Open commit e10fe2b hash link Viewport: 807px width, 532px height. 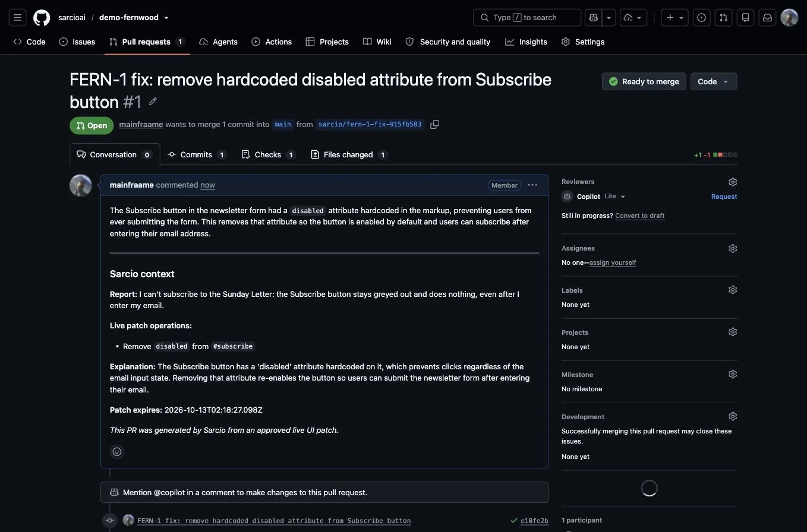tap(534, 521)
